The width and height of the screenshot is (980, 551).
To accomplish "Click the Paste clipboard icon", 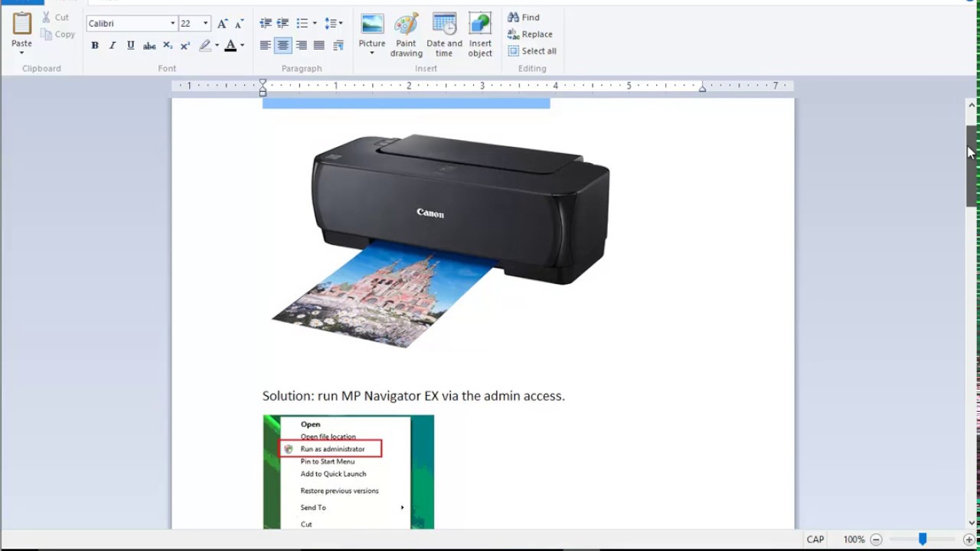I will point(21,24).
